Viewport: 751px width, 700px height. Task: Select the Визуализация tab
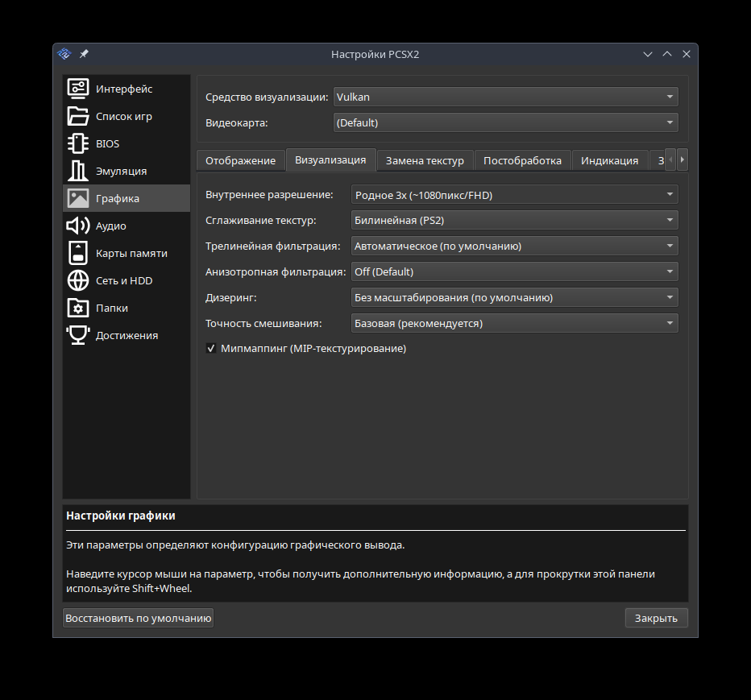(x=330, y=160)
